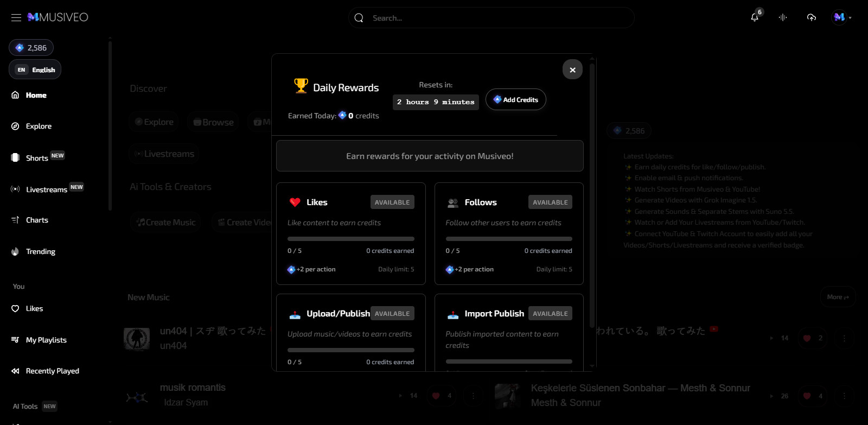Click 'Earn rewards for your activity on Musiveo!' banner
The width and height of the screenshot is (868, 425).
coord(430,156)
